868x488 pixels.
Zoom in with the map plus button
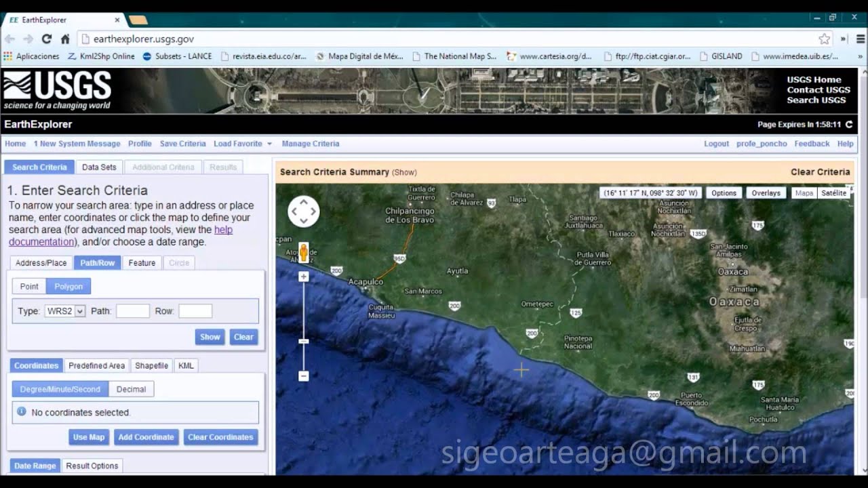pos(304,277)
